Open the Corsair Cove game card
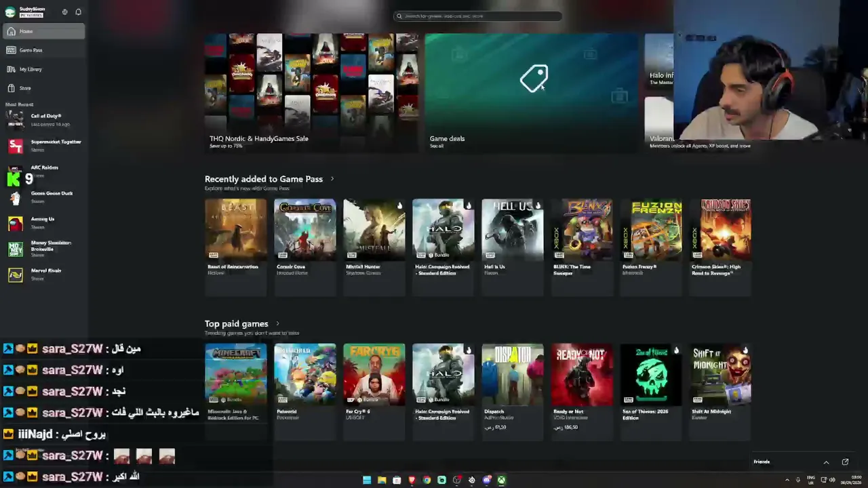Image resolution: width=868 pixels, height=488 pixels. tap(305, 247)
